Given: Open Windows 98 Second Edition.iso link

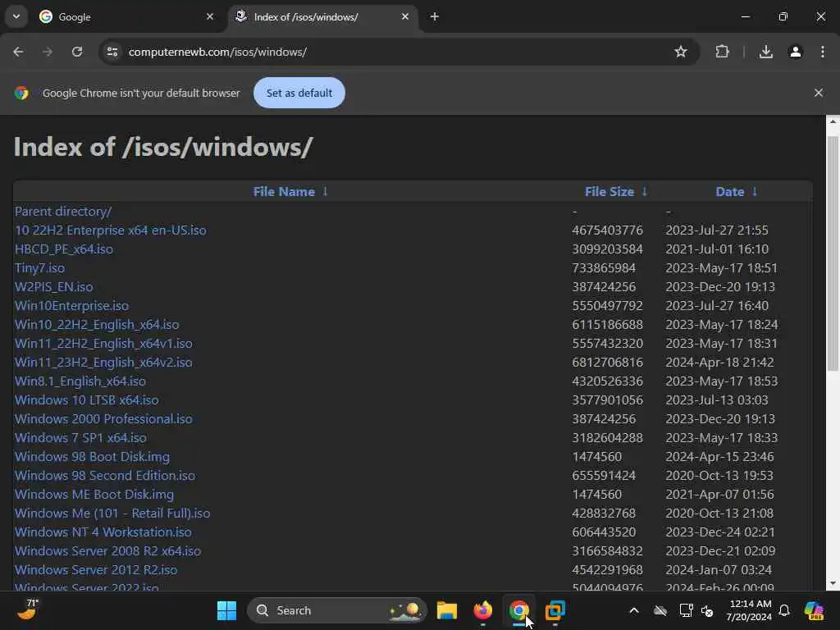Looking at the screenshot, I should coord(105,475).
